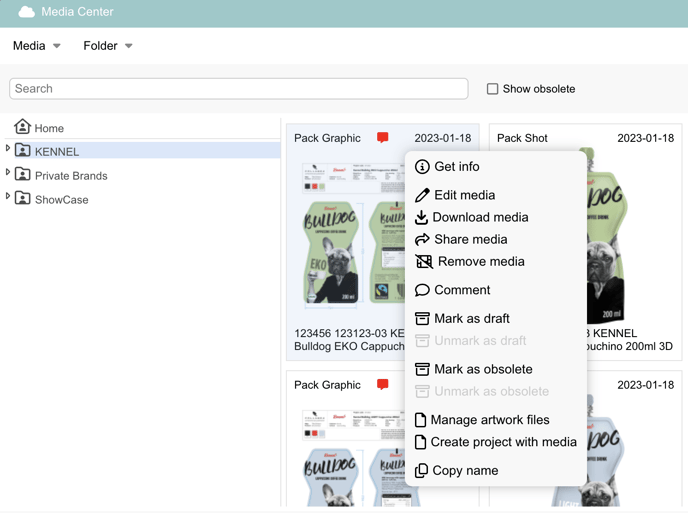Click the Copy name clipboard icon
Image resolution: width=688 pixels, height=513 pixels.
pyautogui.click(x=421, y=470)
